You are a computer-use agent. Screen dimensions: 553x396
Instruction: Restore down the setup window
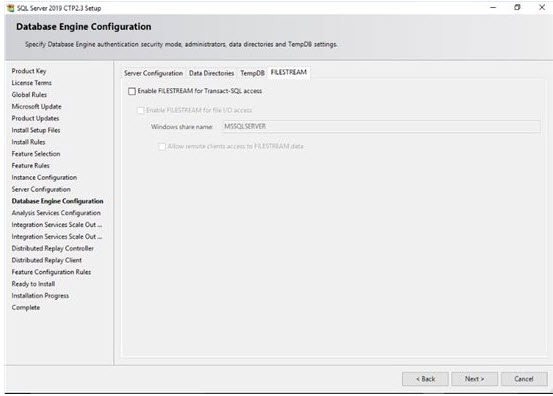[x=517, y=7]
